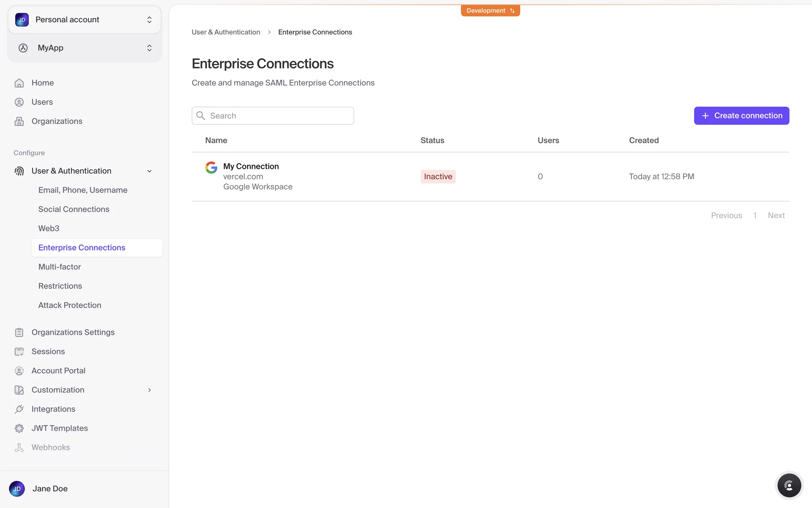Open Social Connections settings page
The height and width of the screenshot is (508, 812).
[x=74, y=209]
